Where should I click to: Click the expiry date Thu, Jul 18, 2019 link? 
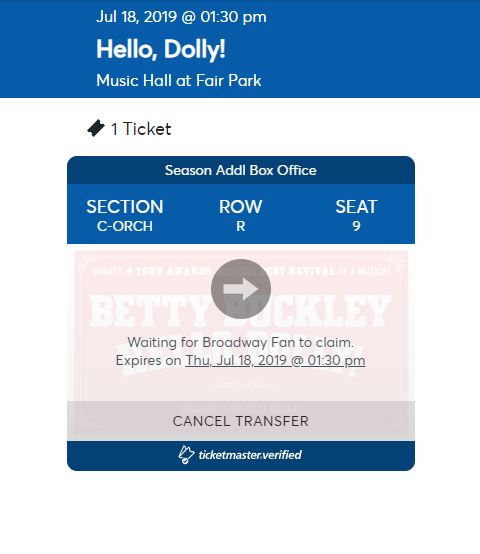tap(275, 360)
